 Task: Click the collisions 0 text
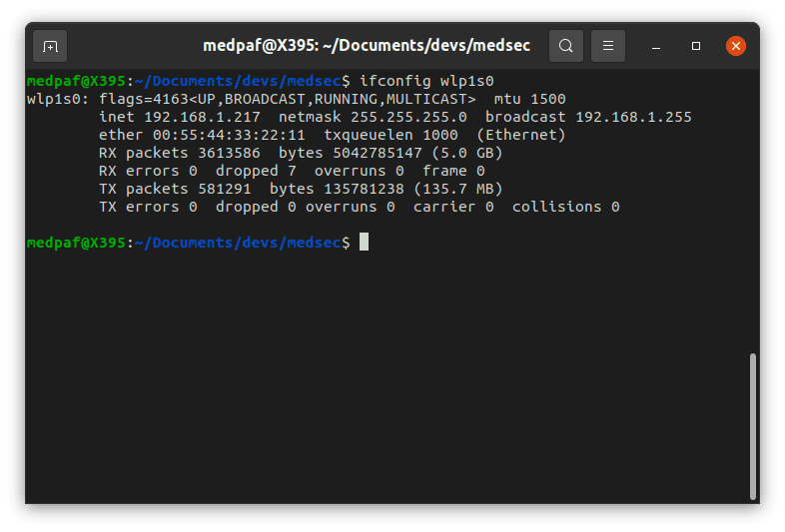[x=565, y=208]
